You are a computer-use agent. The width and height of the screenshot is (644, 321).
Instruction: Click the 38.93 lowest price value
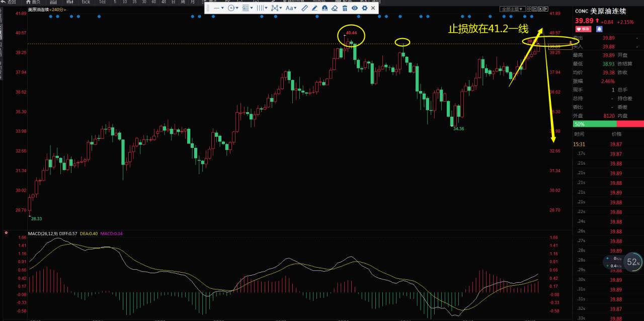pos(609,64)
